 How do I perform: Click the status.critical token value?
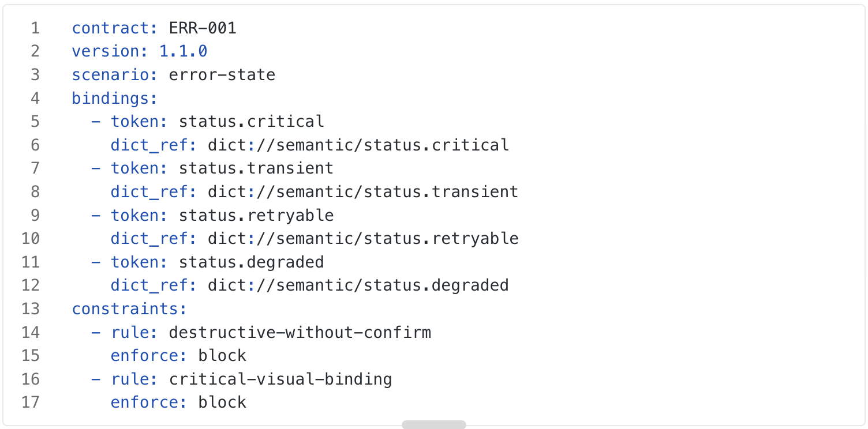252,121
